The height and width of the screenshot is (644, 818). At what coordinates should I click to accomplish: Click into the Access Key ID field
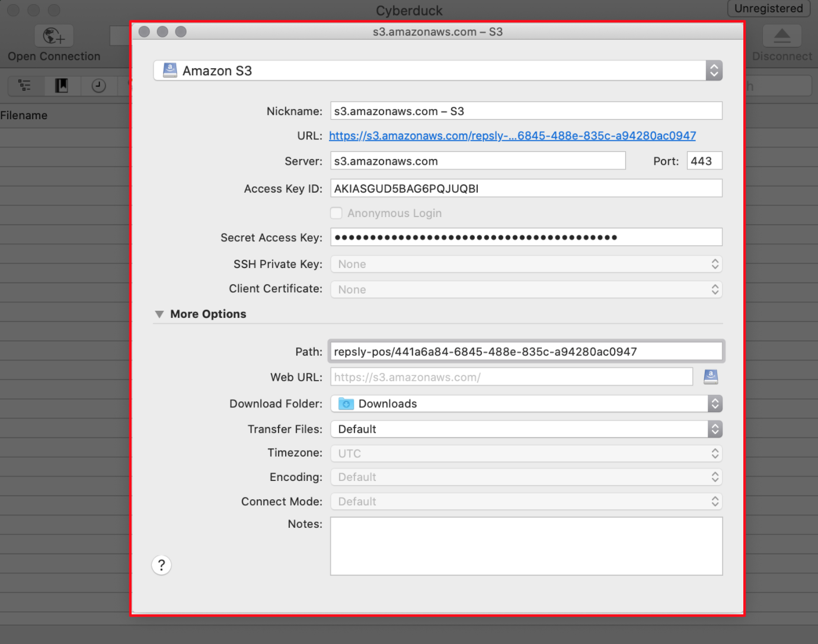(x=526, y=189)
